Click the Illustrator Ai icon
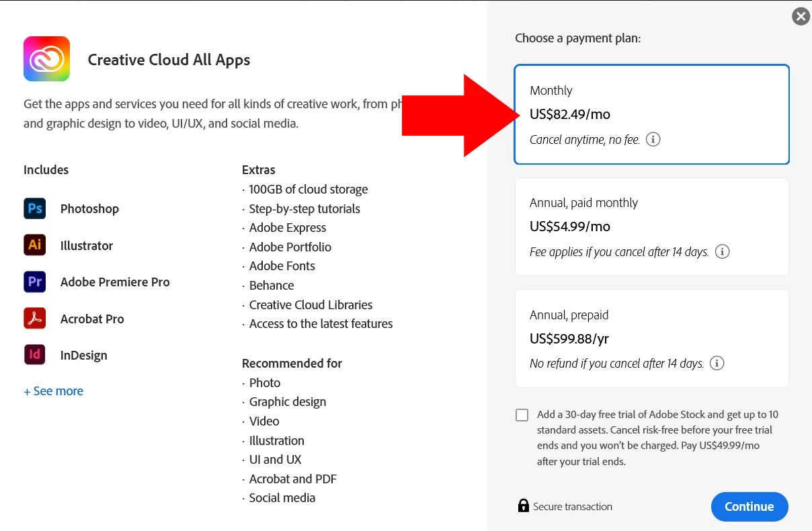 tap(35, 245)
